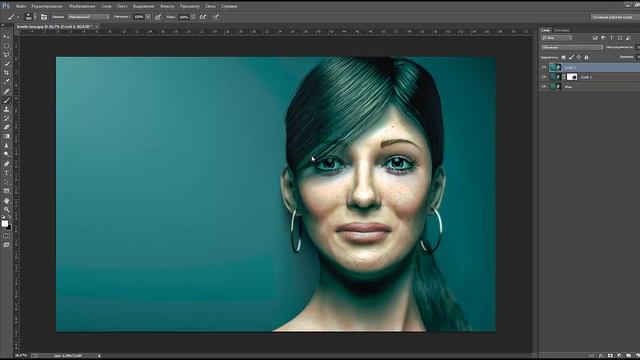This screenshot has width=640, height=360.
Task: Open the Окно menu
Action: 211,6
